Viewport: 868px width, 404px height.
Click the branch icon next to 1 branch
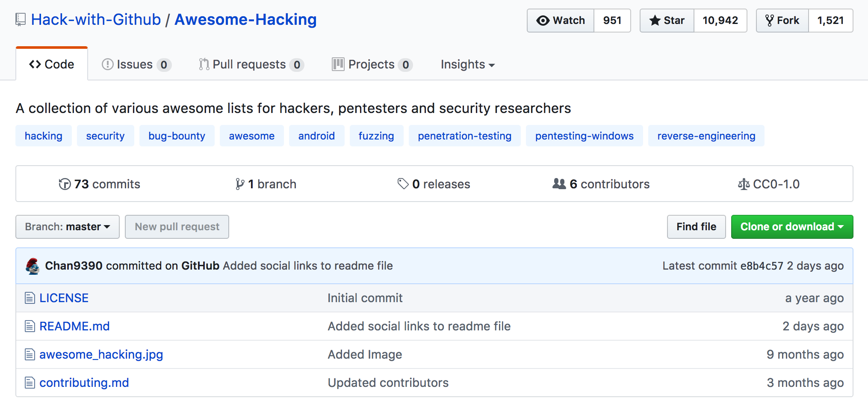coord(240,184)
